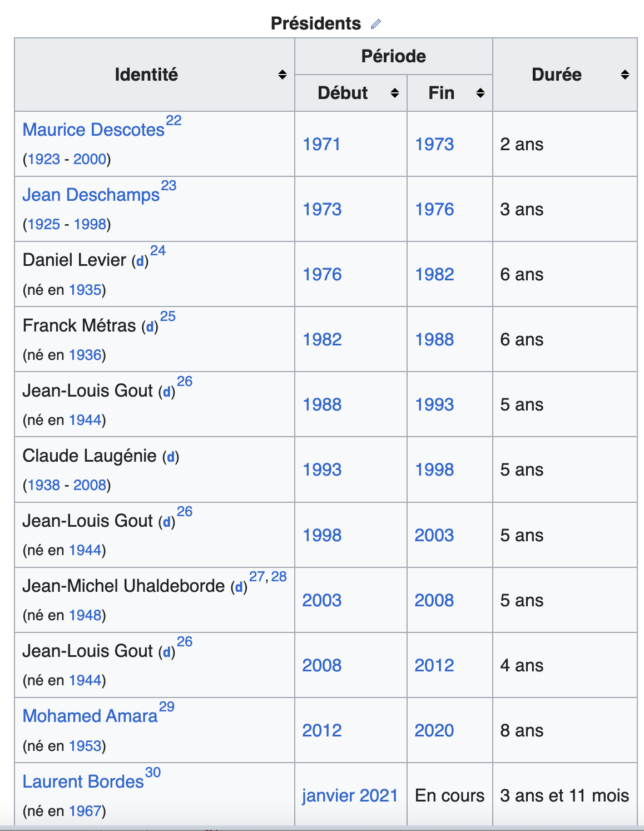Open Maurice Descotes article link
644x831 pixels.
[93, 130]
